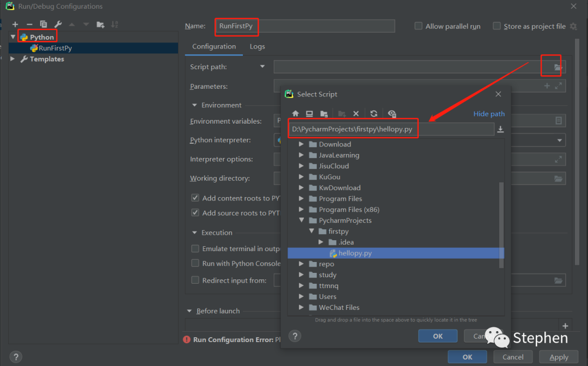Expand the JavaLearning folder
The height and width of the screenshot is (366, 588).
click(x=301, y=155)
